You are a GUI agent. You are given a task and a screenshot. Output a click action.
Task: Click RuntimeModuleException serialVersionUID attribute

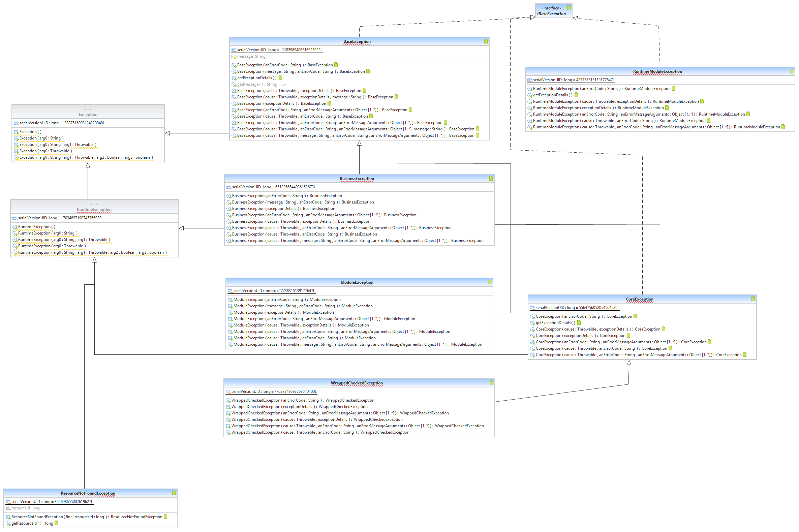tap(573, 80)
